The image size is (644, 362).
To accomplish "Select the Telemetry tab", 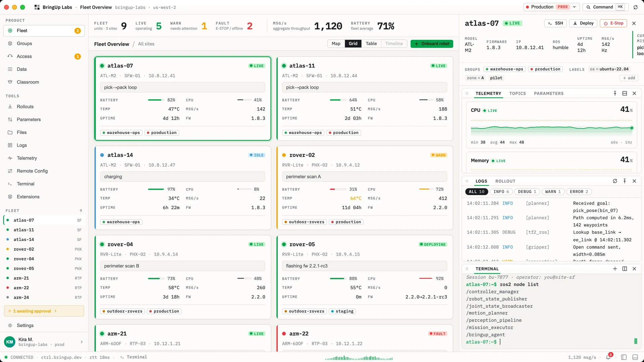I will [x=488, y=94].
